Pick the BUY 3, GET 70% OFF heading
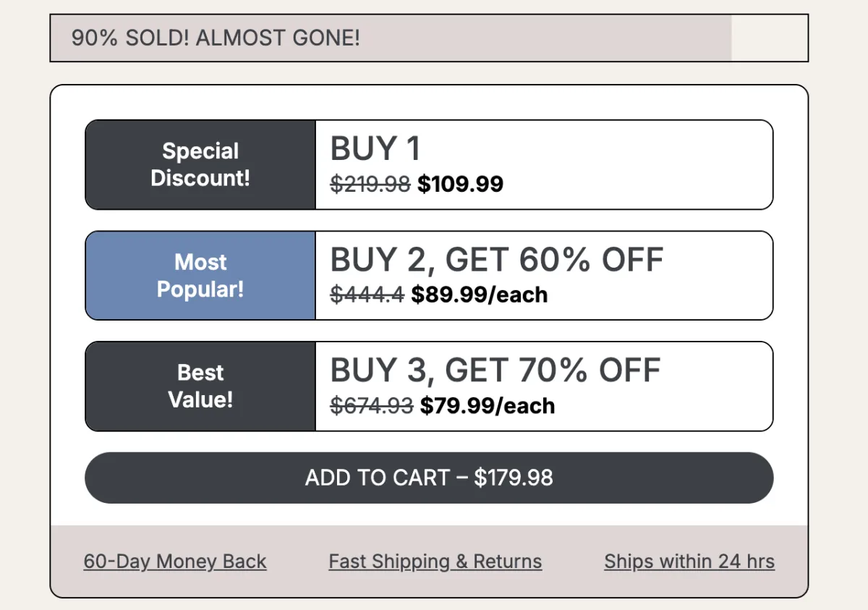 [495, 370]
